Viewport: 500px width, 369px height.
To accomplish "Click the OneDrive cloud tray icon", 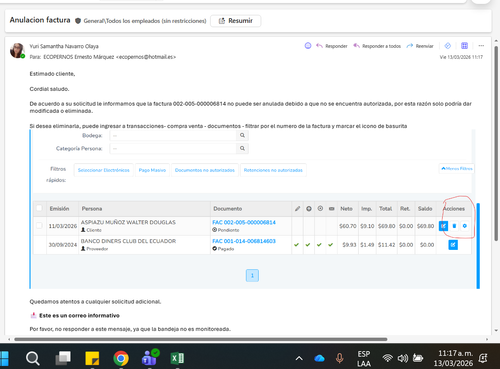I will pos(319,359).
